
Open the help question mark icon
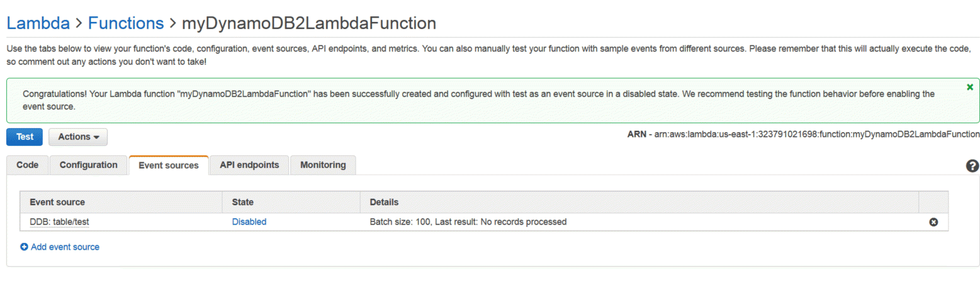pos(972,166)
